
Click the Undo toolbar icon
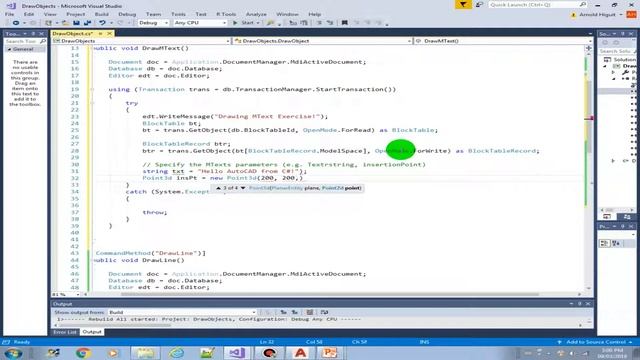102,23
